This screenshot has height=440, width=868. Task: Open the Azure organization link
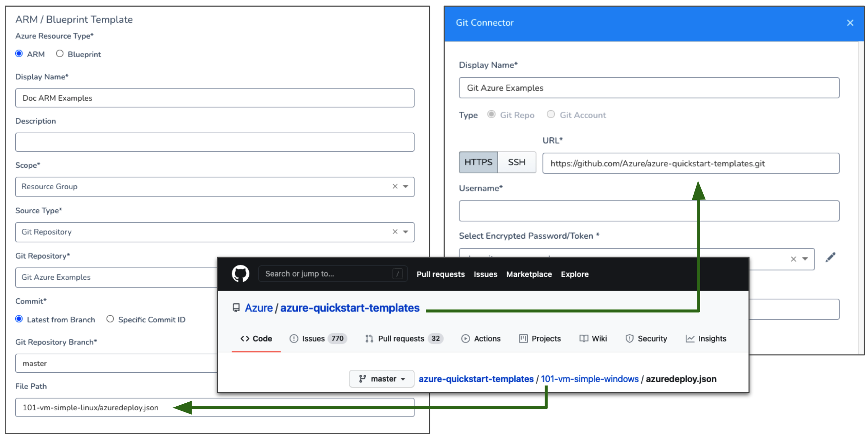(259, 308)
